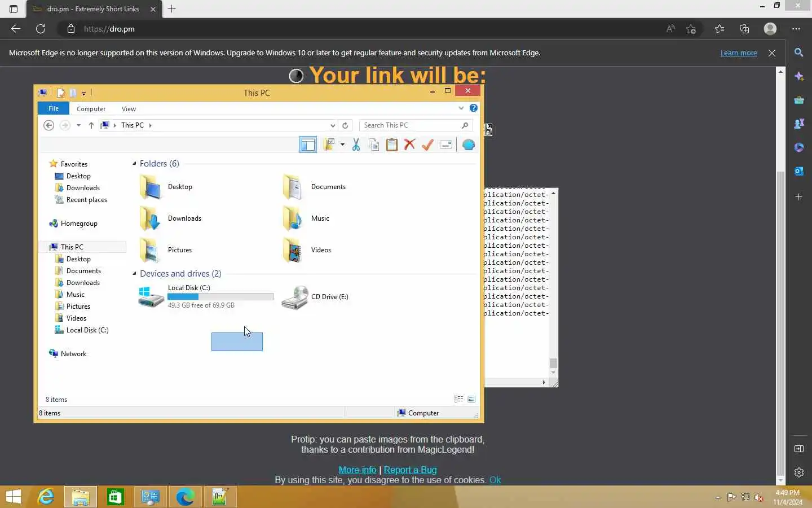The image size is (812, 508).
Task: Click Ok link in cookie notice
Action: (495, 480)
